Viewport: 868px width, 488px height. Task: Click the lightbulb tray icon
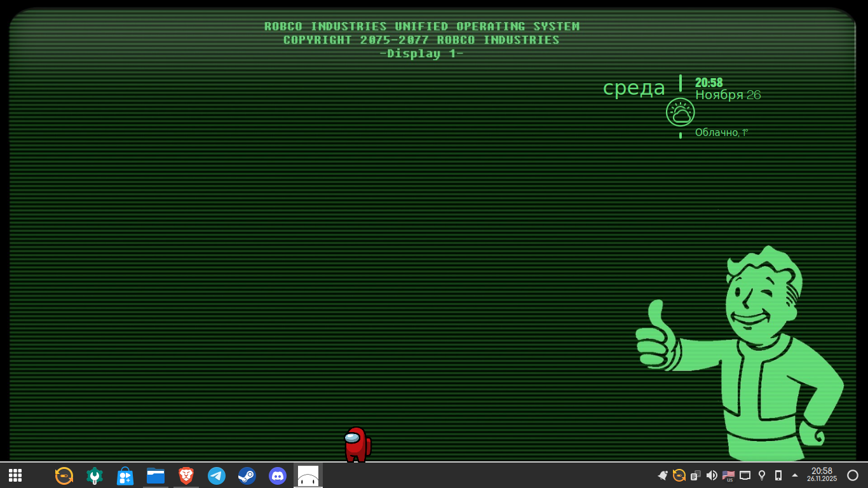(x=762, y=475)
